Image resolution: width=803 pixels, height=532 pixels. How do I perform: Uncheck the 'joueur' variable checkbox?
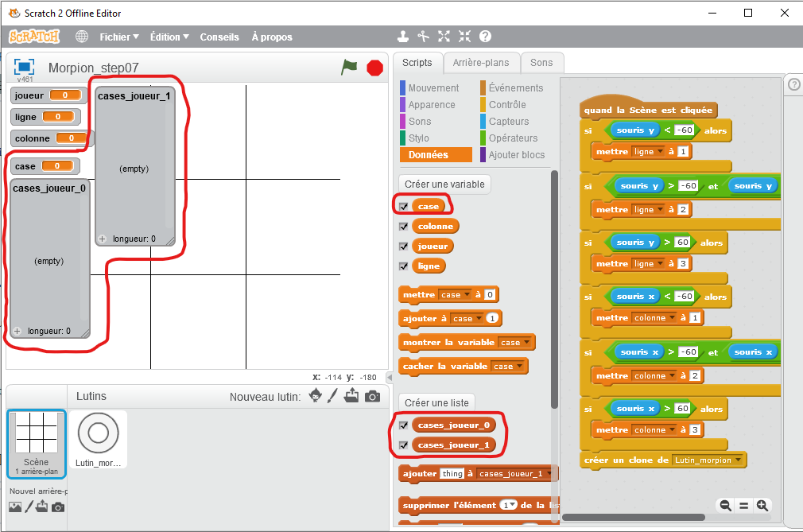[404, 247]
